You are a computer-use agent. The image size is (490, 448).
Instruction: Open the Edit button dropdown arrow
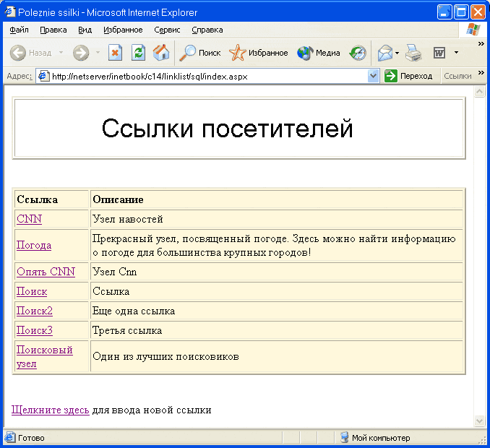click(x=456, y=53)
